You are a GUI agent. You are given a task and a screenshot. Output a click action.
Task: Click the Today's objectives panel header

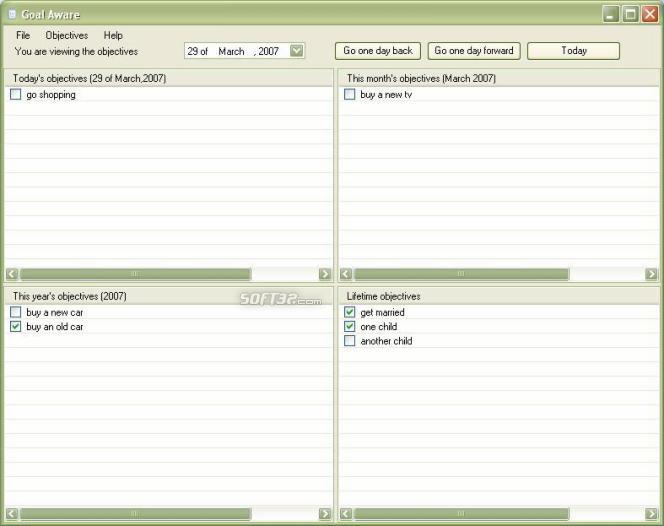pos(169,78)
